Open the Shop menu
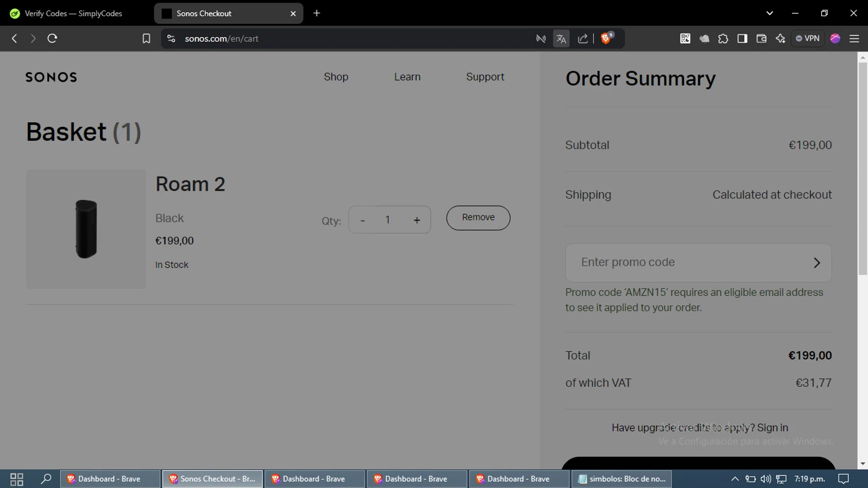 tap(336, 77)
